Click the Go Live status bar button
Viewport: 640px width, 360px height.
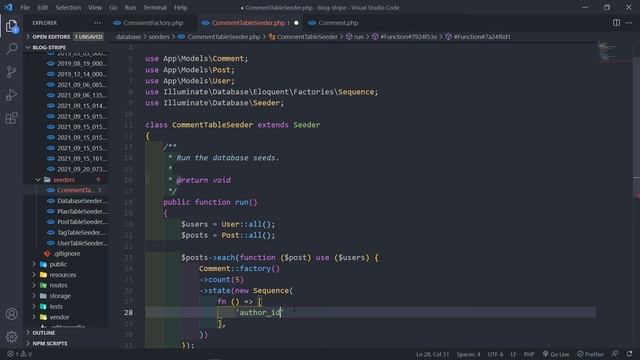click(556, 354)
